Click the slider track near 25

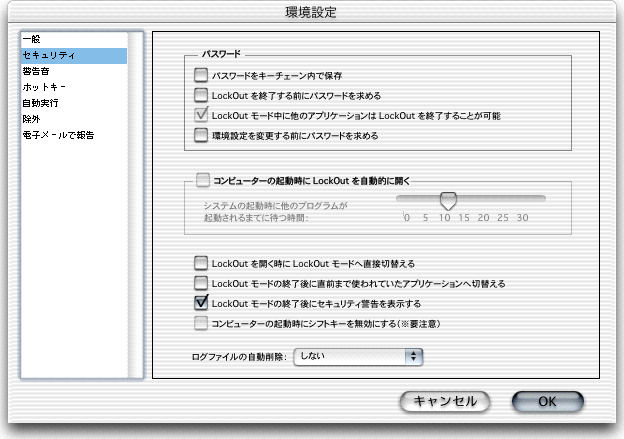click(x=503, y=198)
